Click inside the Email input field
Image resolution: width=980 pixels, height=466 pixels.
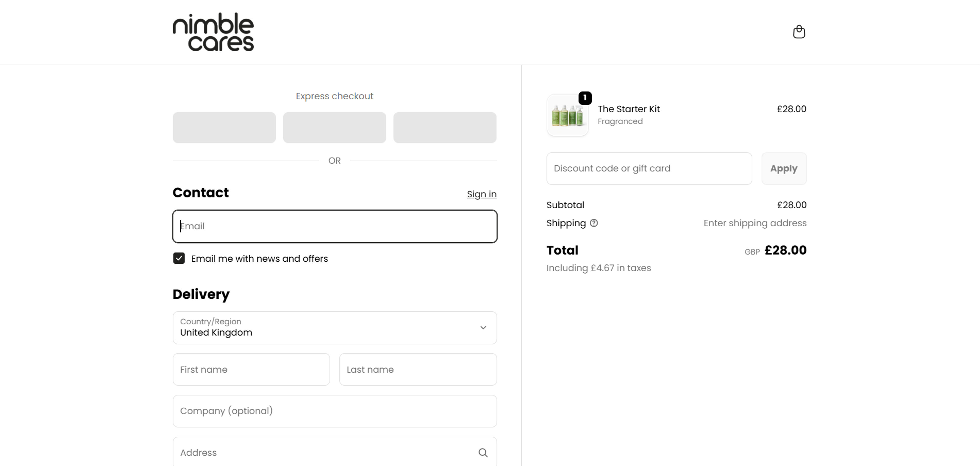pyautogui.click(x=334, y=226)
